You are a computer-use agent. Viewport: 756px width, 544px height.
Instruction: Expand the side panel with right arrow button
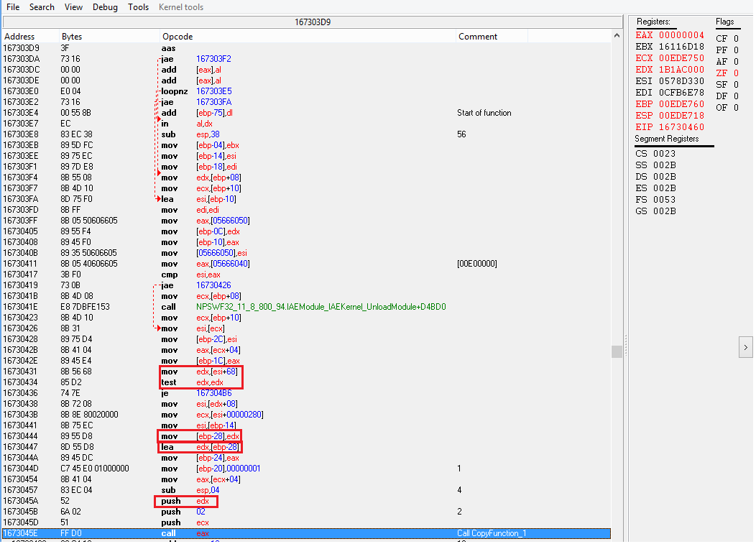pos(745,347)
